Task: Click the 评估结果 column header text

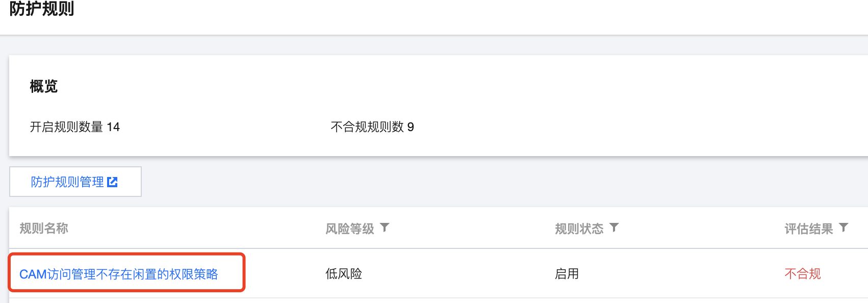Action: tap(808, 229)
